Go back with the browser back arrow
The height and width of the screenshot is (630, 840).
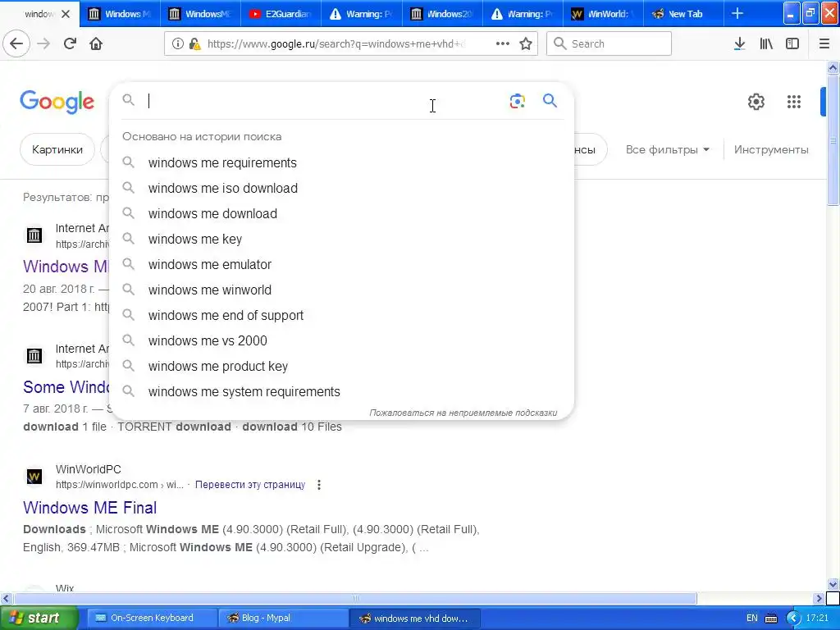pos(16,43)
